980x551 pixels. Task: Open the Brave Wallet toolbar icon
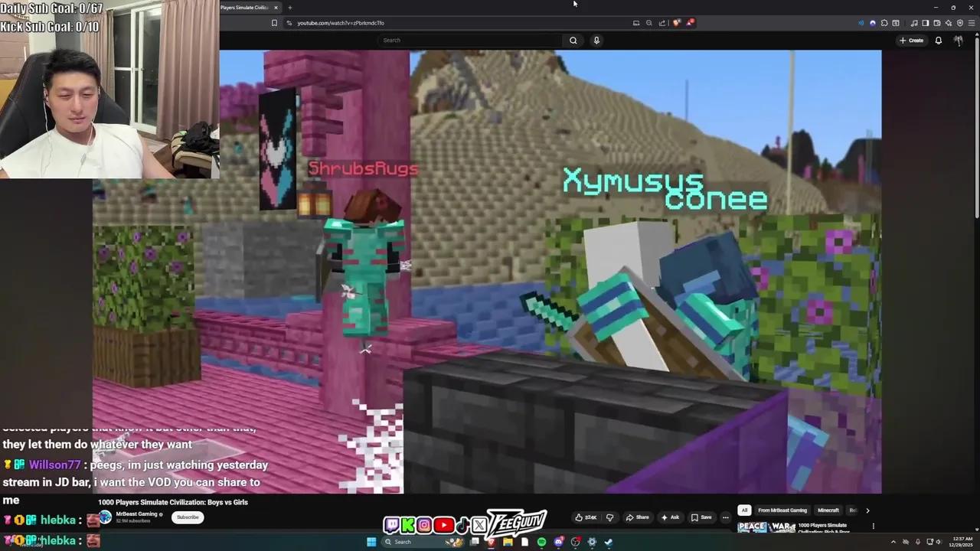point(937,23)
